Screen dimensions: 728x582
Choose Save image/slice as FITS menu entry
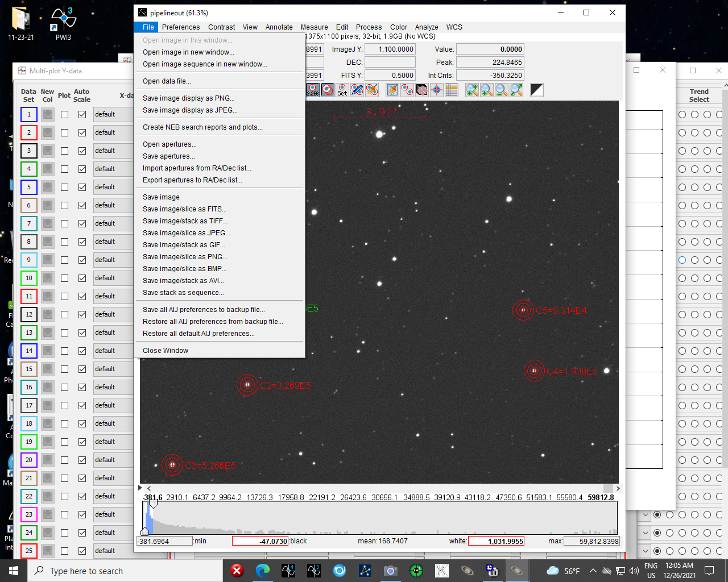[x=184, y=209]
